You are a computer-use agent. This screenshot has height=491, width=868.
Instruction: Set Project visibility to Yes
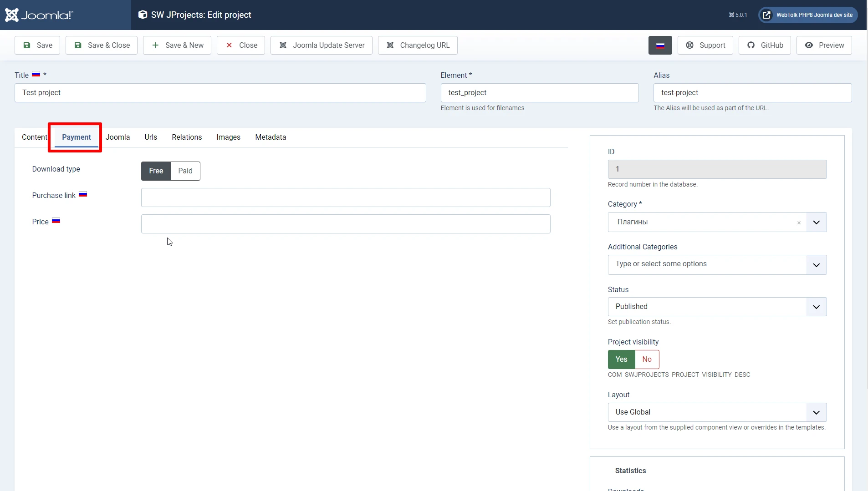[x=621, y=359]
